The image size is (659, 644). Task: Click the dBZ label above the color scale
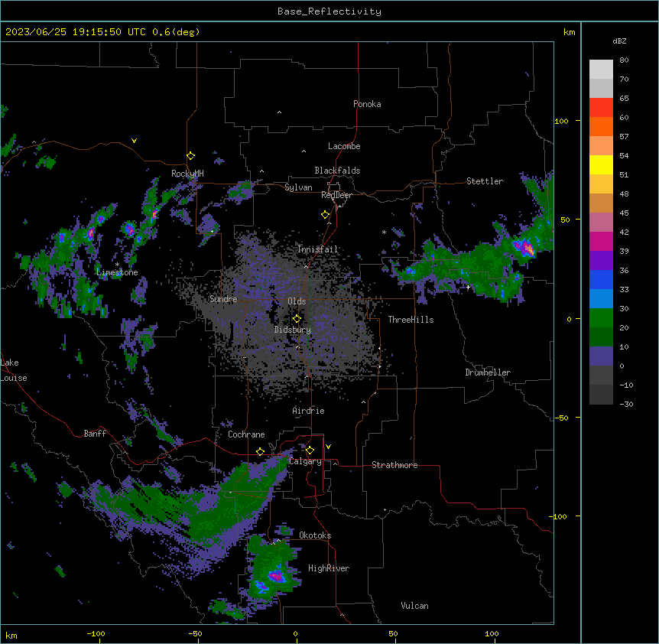pyautogui.click(x=619, y=41)
